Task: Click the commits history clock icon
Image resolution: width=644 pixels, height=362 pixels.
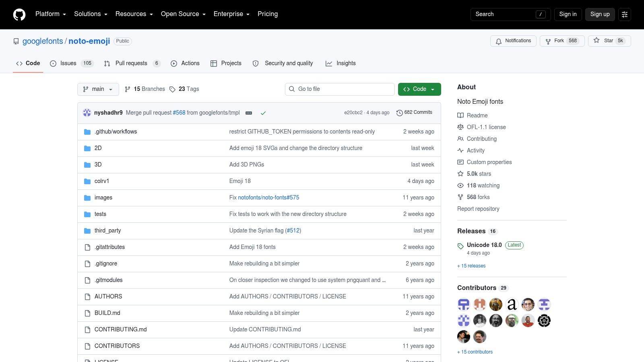Action: pos(400,113)
